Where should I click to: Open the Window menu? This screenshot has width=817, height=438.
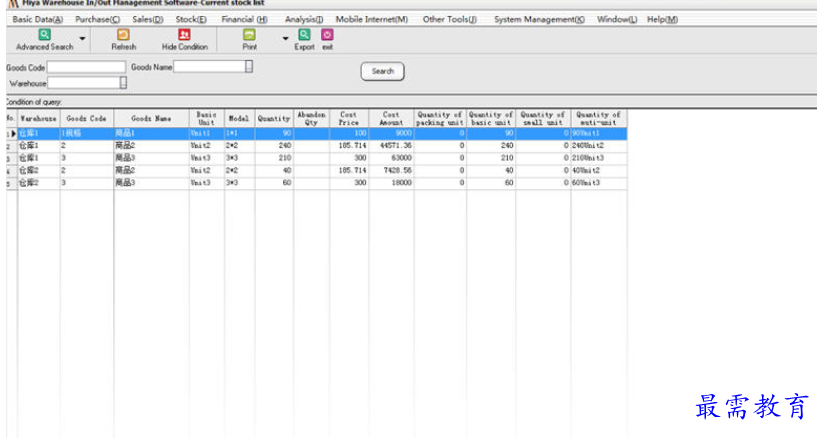tap(617, 19)
